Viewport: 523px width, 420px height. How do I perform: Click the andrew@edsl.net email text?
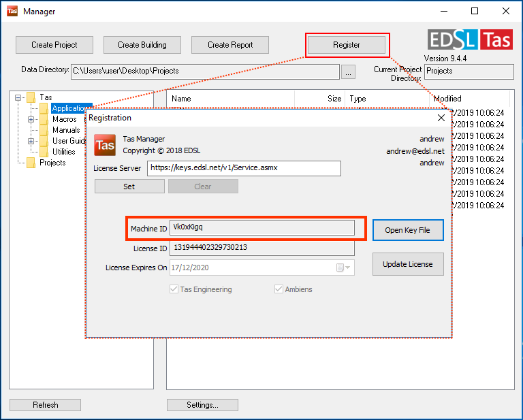pyautogui.click(x=415, y=151)
